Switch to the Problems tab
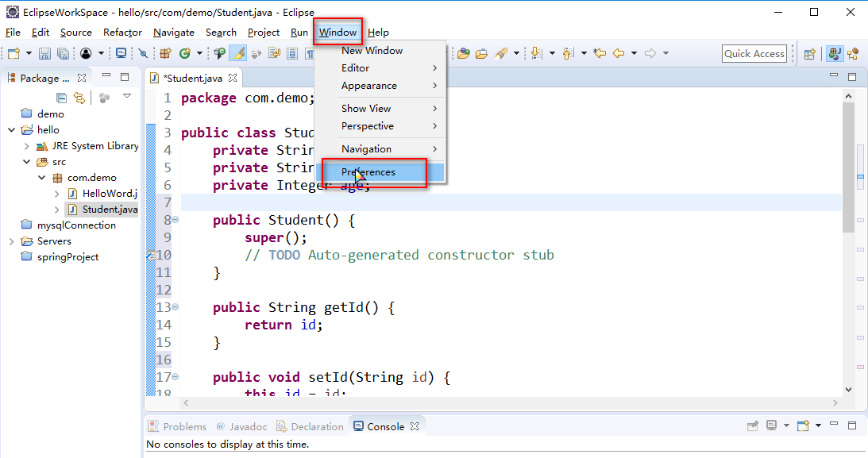The width and height of the screenshot is (868, 458). (x=178, y=426)
